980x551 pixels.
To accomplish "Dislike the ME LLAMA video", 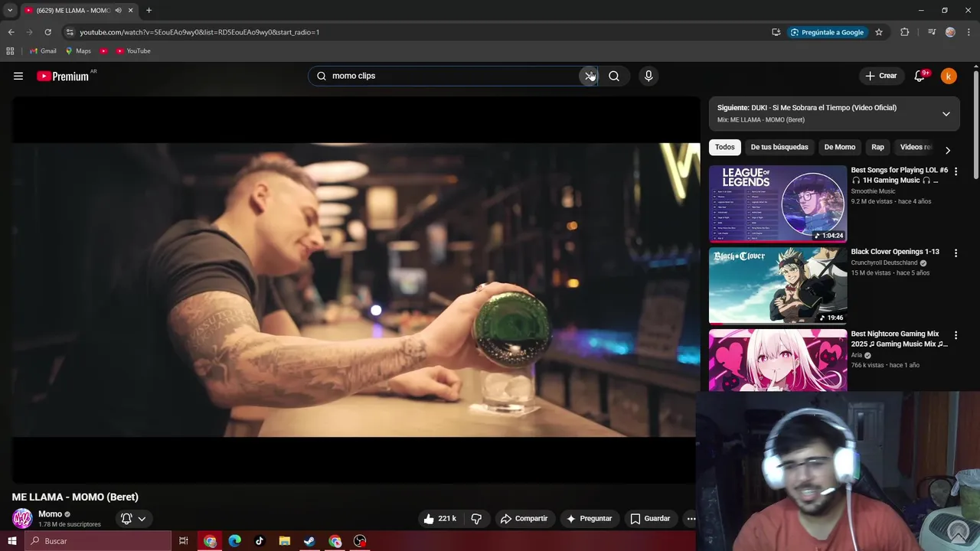I will coord(476,518).
